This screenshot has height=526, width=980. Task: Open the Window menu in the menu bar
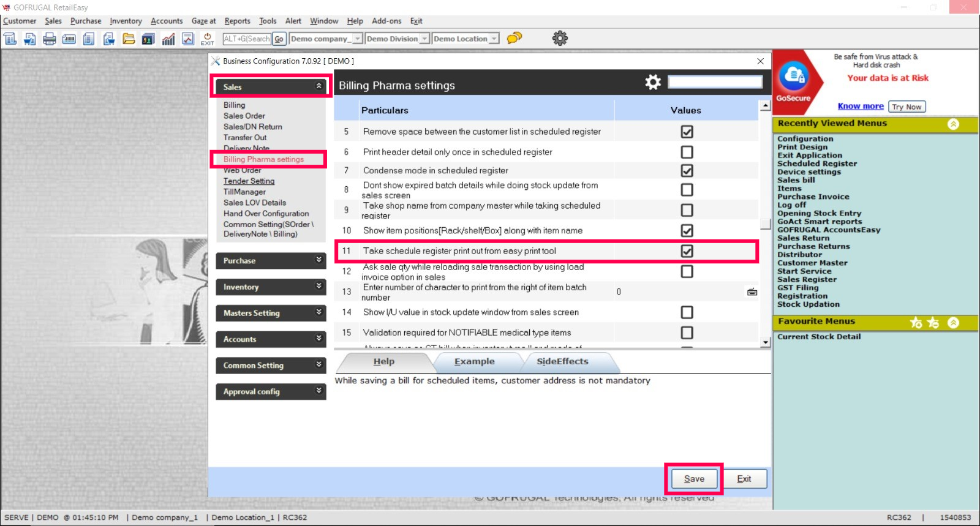point(324,21)
